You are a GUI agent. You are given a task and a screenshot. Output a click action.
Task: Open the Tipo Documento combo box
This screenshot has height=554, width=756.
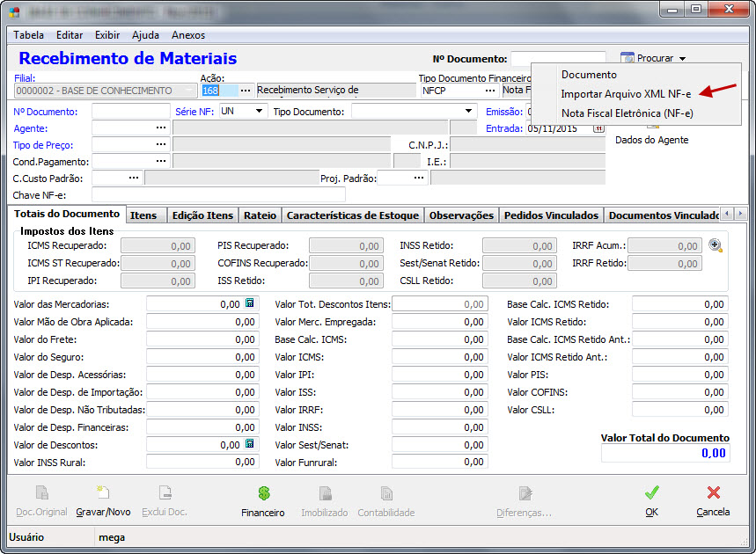pos(469,112)
